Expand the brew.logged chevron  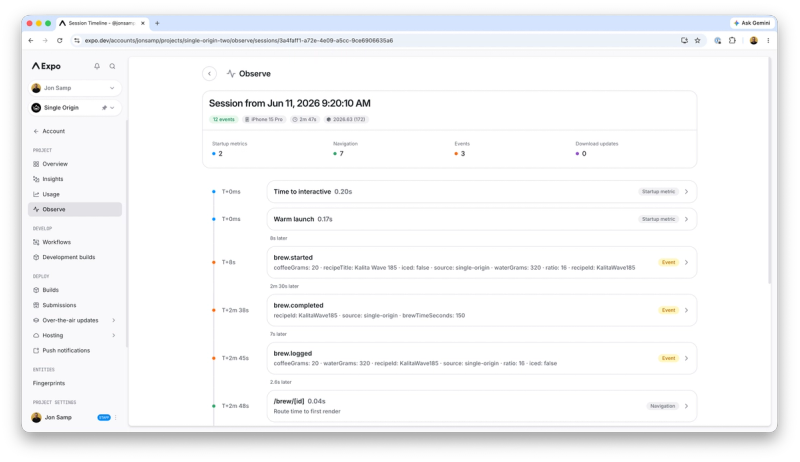click(x=686, y=358)
